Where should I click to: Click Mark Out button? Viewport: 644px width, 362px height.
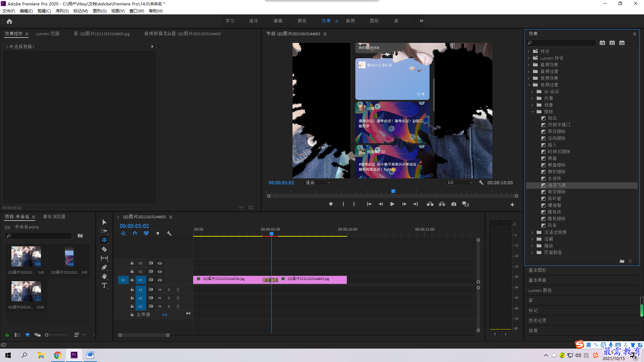pos(354,204)
